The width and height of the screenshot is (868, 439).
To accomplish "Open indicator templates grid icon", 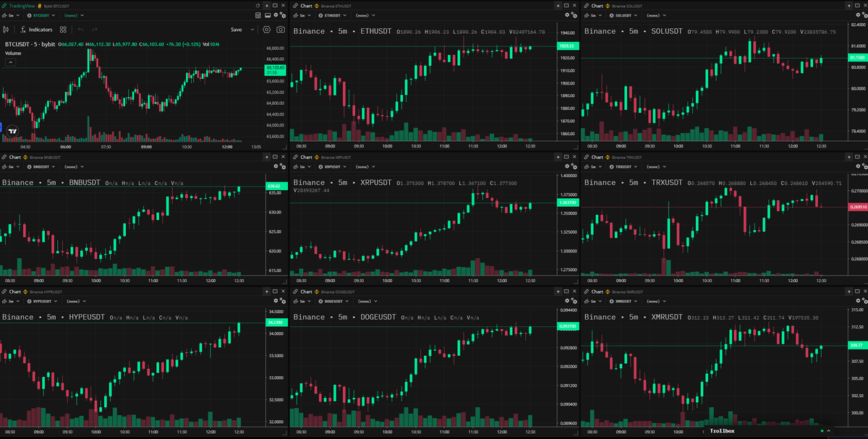I will pyautogui.click(x=63, y=30).
